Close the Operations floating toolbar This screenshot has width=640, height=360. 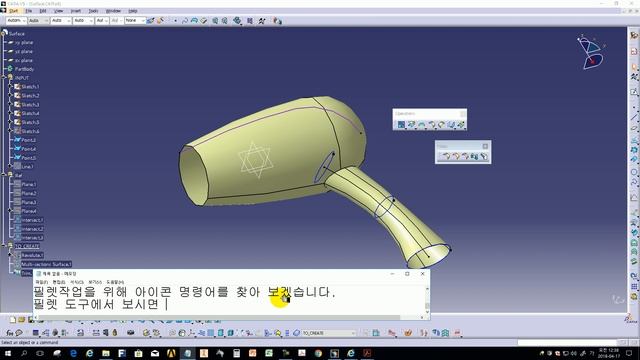point(463,113)
